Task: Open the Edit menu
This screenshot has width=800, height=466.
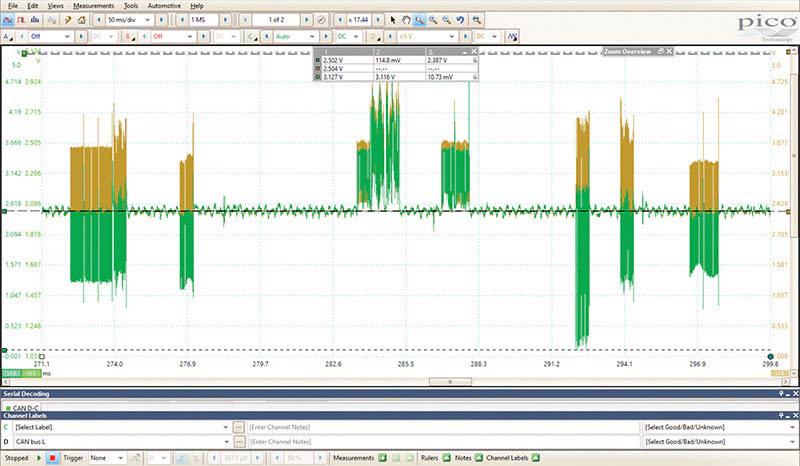Action: pyautogui.click(x=32, y=6)
